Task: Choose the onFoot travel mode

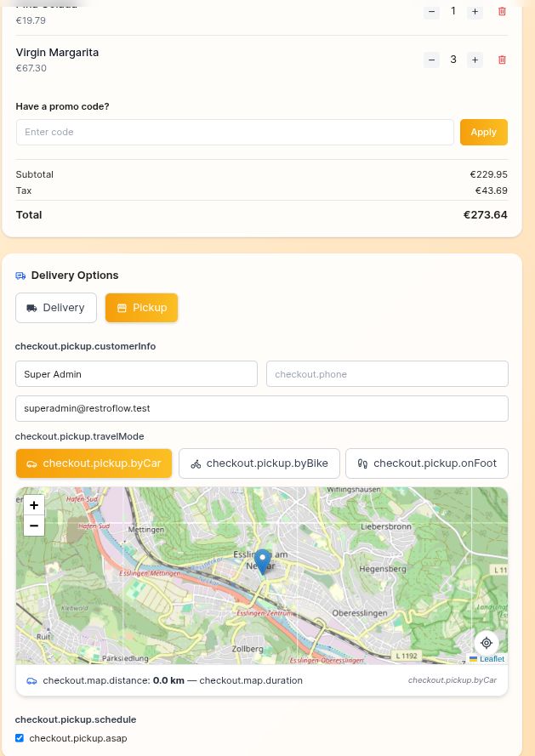Action: [x=426, y=463]
